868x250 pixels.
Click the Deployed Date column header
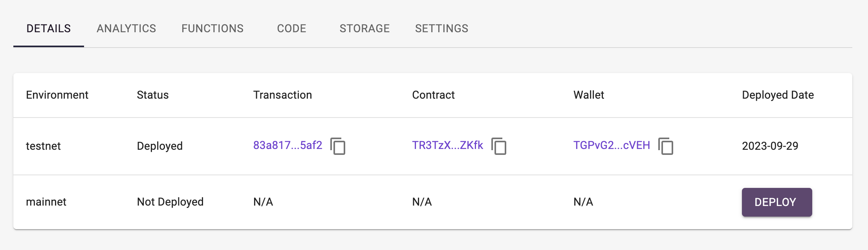778,95
